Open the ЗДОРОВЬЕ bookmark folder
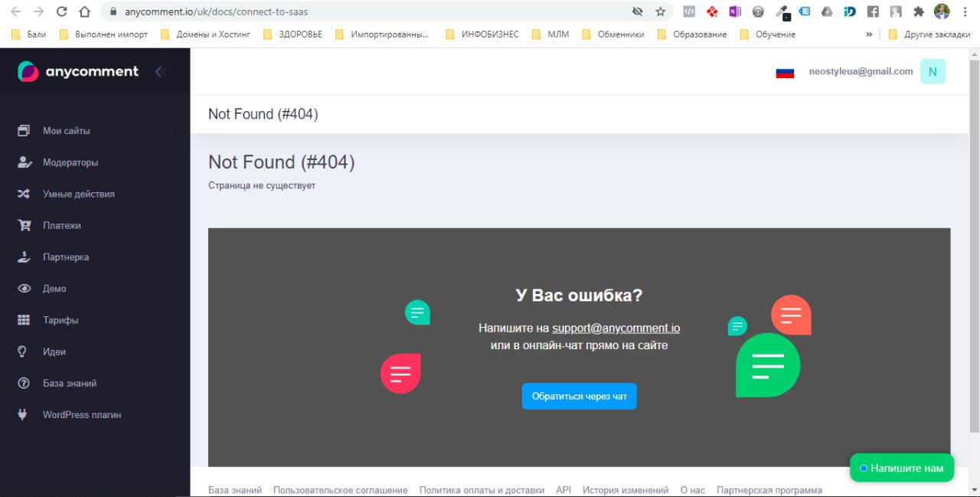The height and width of the screenshot is (497, 980). 292,34
